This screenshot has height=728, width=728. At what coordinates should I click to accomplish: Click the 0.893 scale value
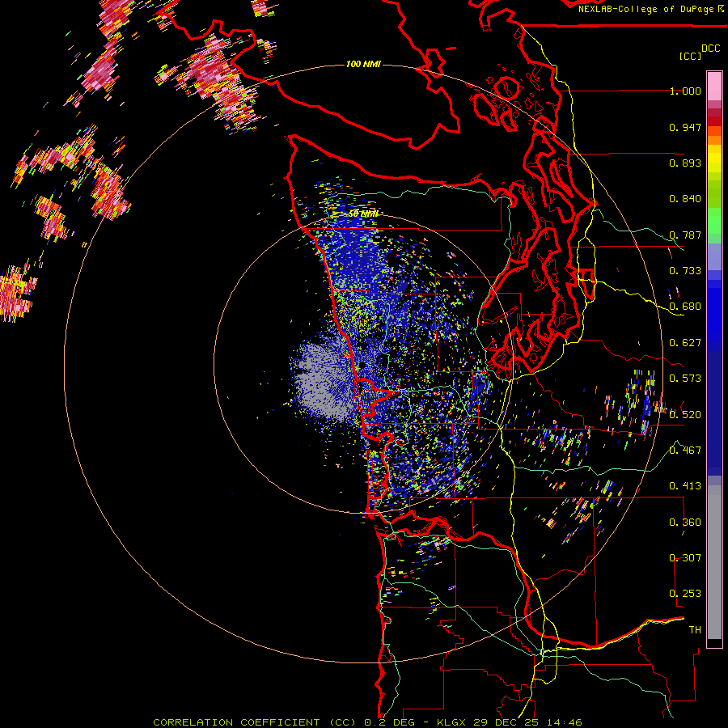pos(685,163)
